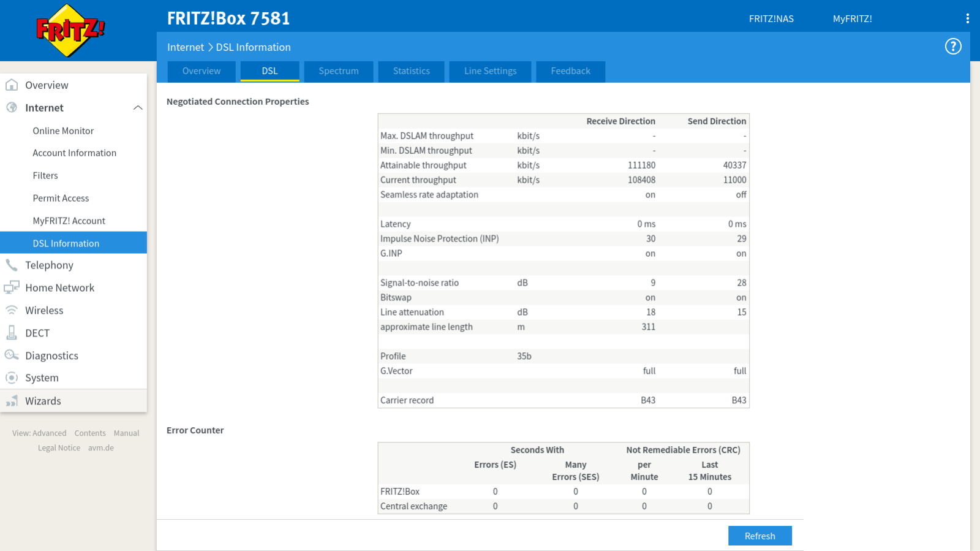980x551 pixels.
Task: Click the Receive Direction column header
Action: pyautogui.click(x=620, y=121)
